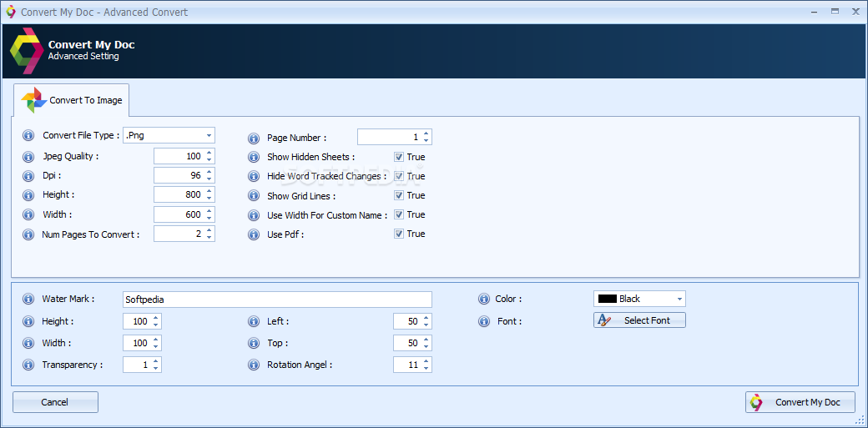The height and width of the screenshot is (428, 868).
Task: Click the Cancel button
Action: point(55,402)
